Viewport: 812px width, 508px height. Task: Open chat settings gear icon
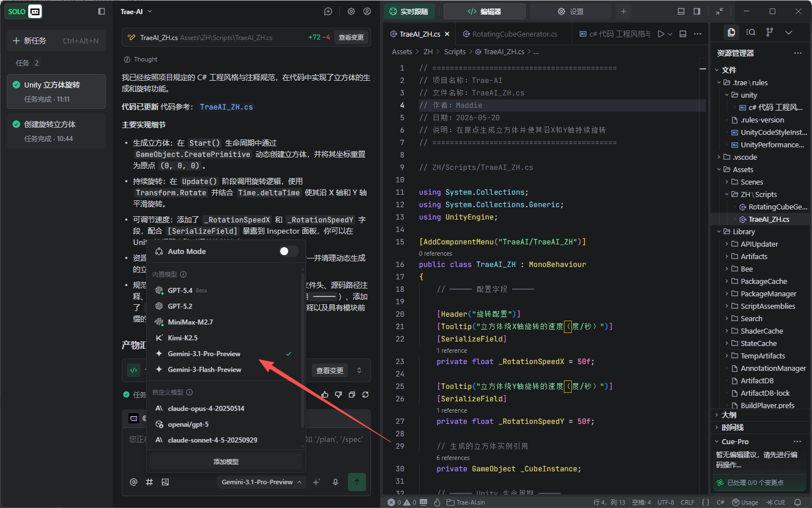click(x=351, y=11)
